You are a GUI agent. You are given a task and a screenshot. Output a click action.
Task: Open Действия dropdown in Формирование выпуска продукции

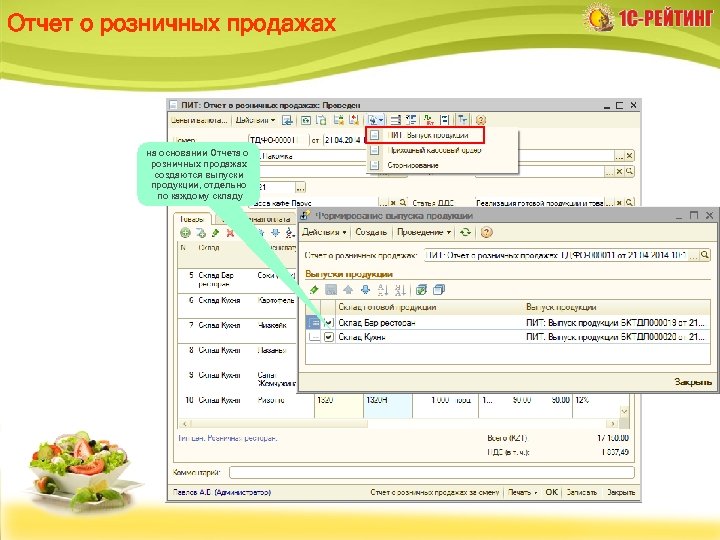[x=324, y=232]
